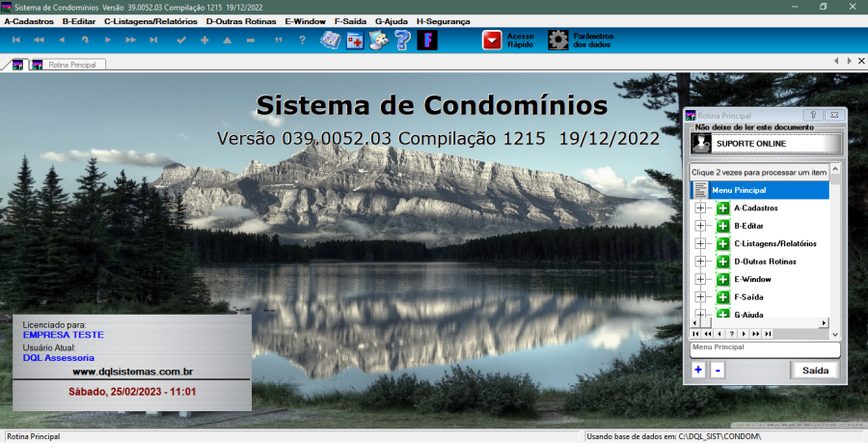Click the blue plus expand-all button
Screen dimensions: 868x443
pos(698,370)
